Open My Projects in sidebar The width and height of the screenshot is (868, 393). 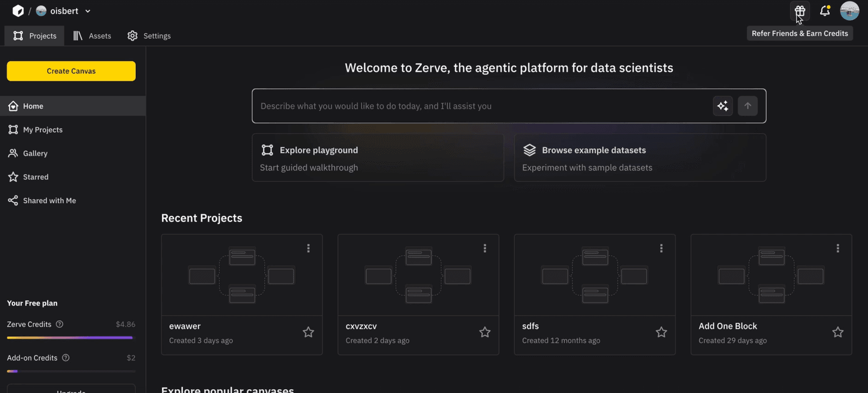[73, 130]
